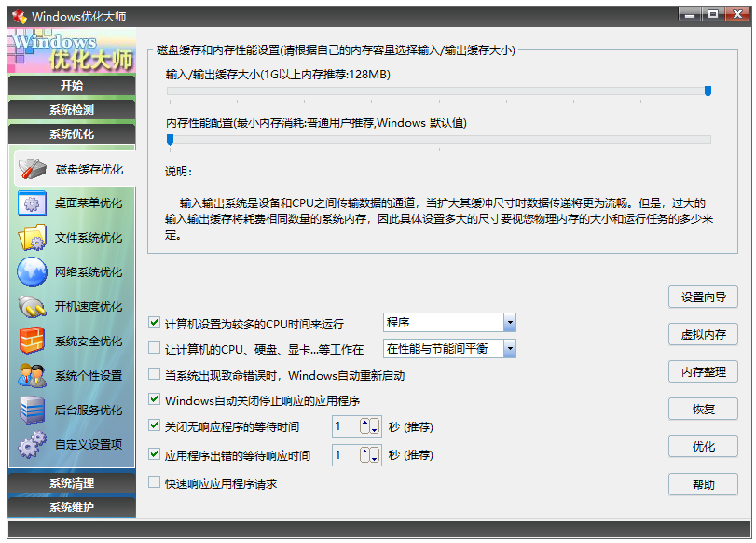Open the 系统安全优化 firewall icon
This screenshot has width=756, height=543.
pyautogui.click(x=32, y=341)
